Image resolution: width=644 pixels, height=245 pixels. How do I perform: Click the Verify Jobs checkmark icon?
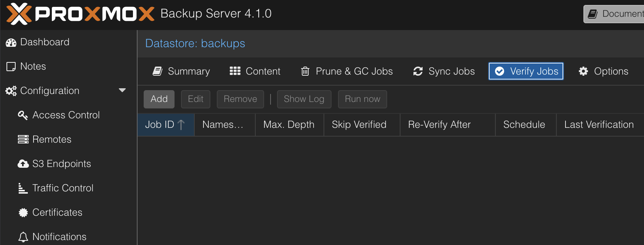click(x=500, y=71)
